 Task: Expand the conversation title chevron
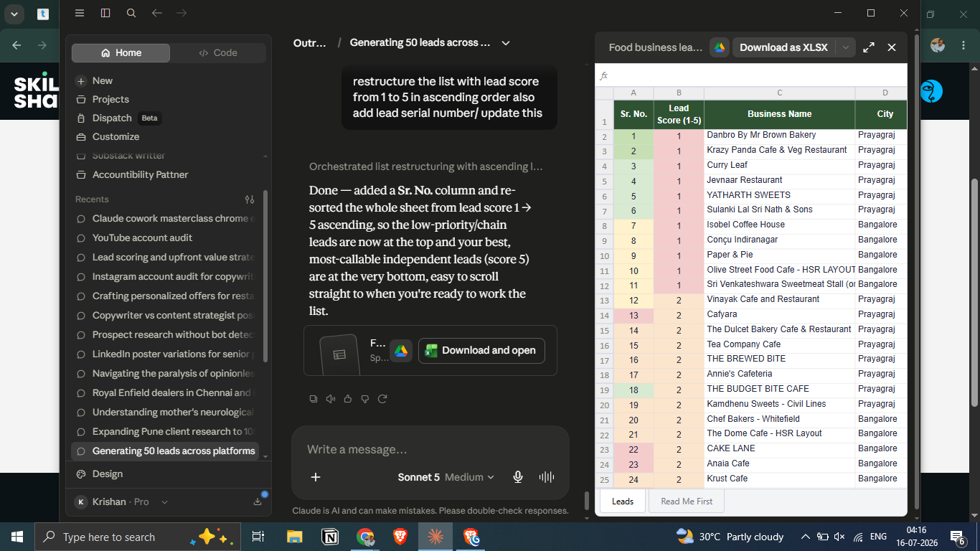coord(506,43)
